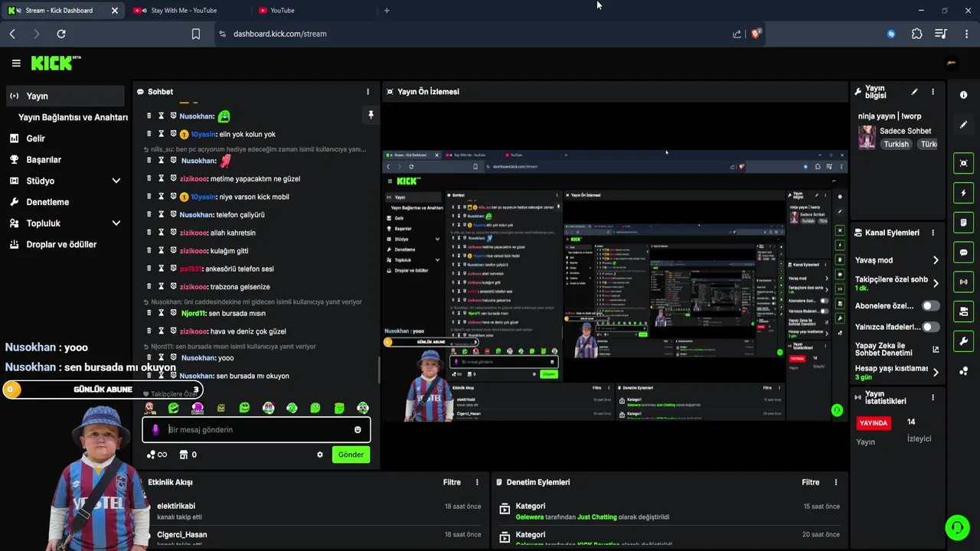
Task: Open Takipçilere özel sohbet options chevron
Action: tap(936, 283)
